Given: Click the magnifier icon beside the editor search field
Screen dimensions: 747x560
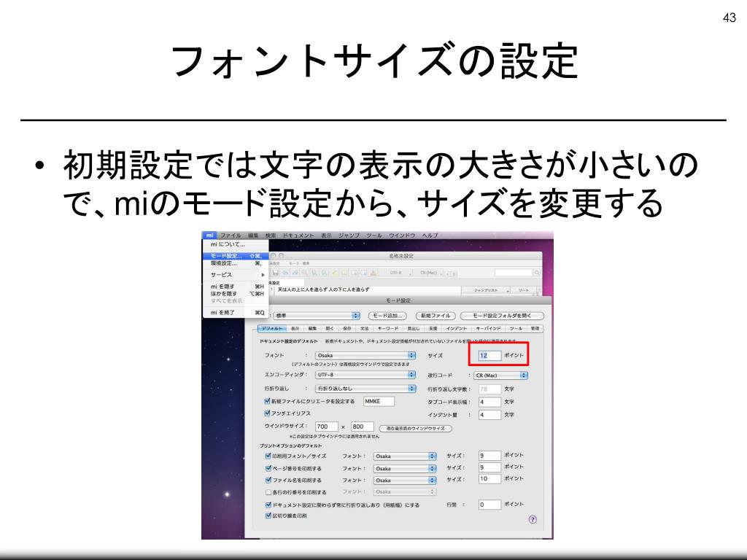Looking at the screenshot, I should 537,273.
